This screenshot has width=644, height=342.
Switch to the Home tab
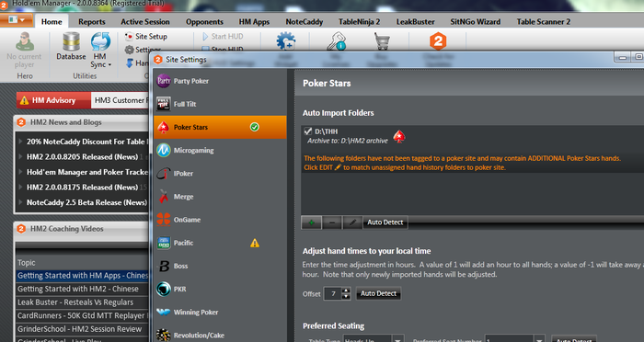coord(52,22)
